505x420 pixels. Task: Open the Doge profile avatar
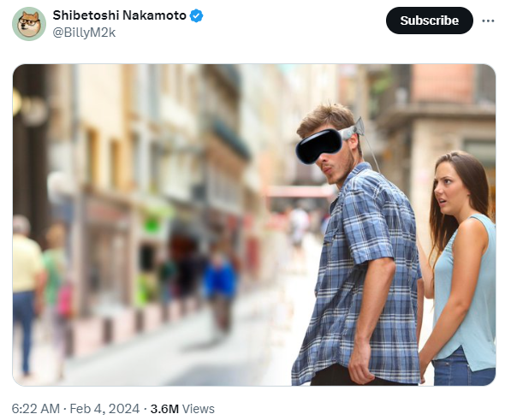pyautogui.click(x=29, y=24)
